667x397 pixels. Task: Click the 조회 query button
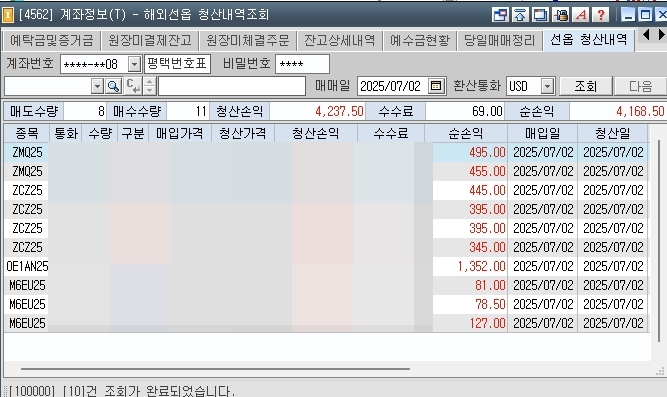586,86
